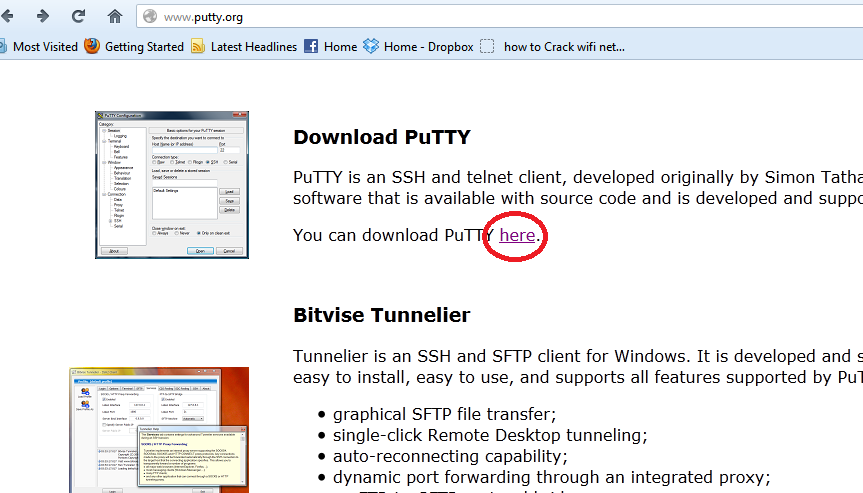Click the Firefox icon beside Getting Started
863x493 pixels.
coord(92,46)
